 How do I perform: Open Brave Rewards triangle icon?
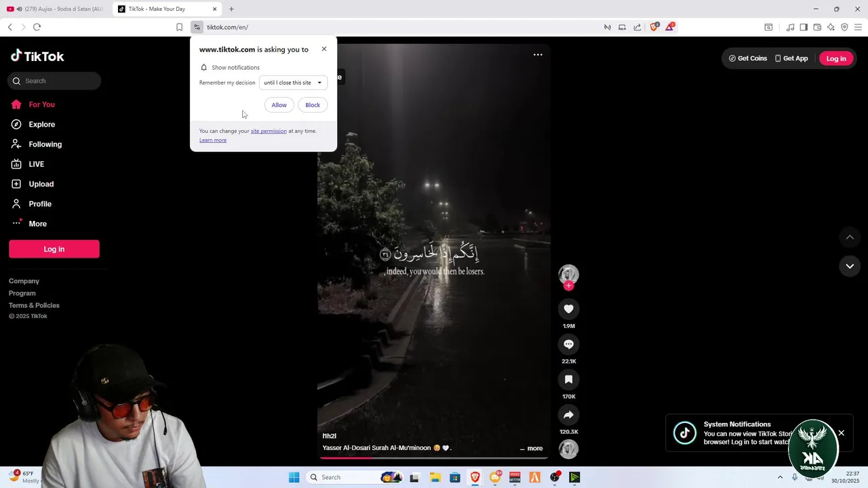[x=670, y=27]
